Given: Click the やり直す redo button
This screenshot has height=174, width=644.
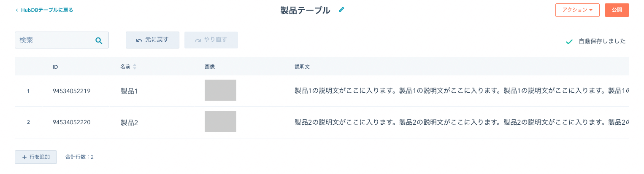Looking at the screenshot, I should 211,40.
